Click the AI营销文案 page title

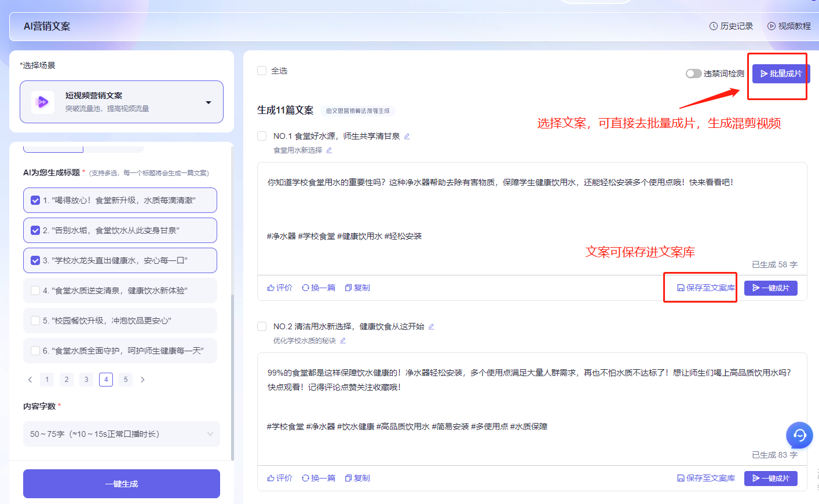pyautogui.click(x=47, y=26)
